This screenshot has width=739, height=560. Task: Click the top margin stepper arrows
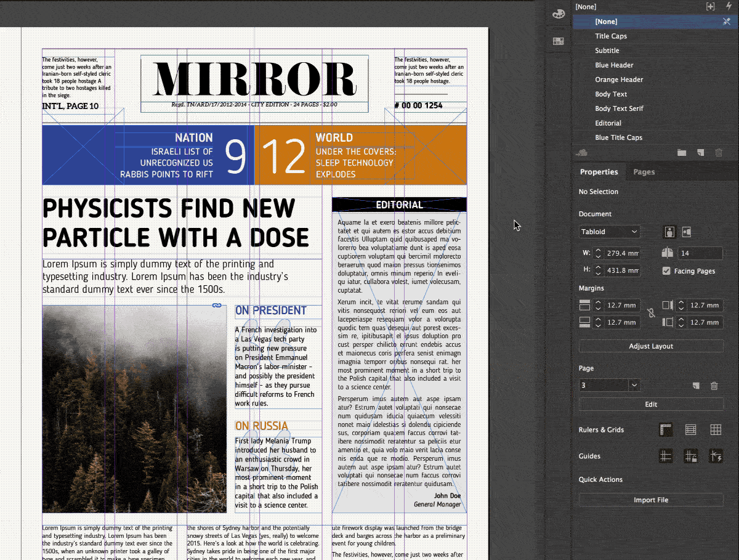(x=598, y=305)
